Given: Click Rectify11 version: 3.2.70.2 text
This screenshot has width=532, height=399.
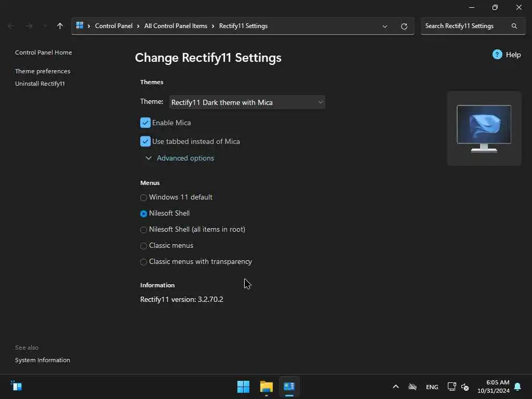Looking at the screenshot, I should click(181, 300).
